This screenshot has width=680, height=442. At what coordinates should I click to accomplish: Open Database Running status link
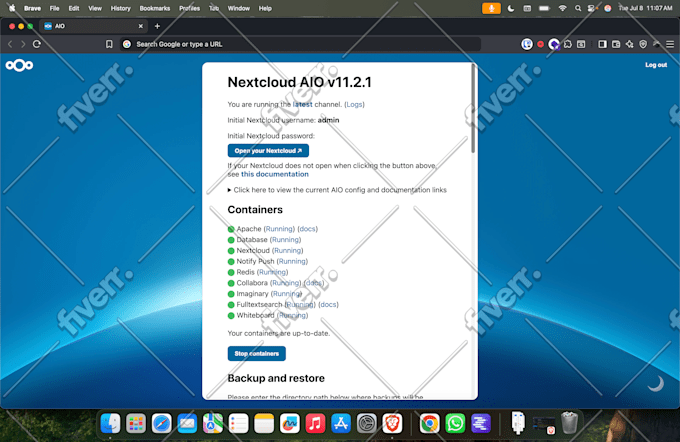[x=285, y=240]
